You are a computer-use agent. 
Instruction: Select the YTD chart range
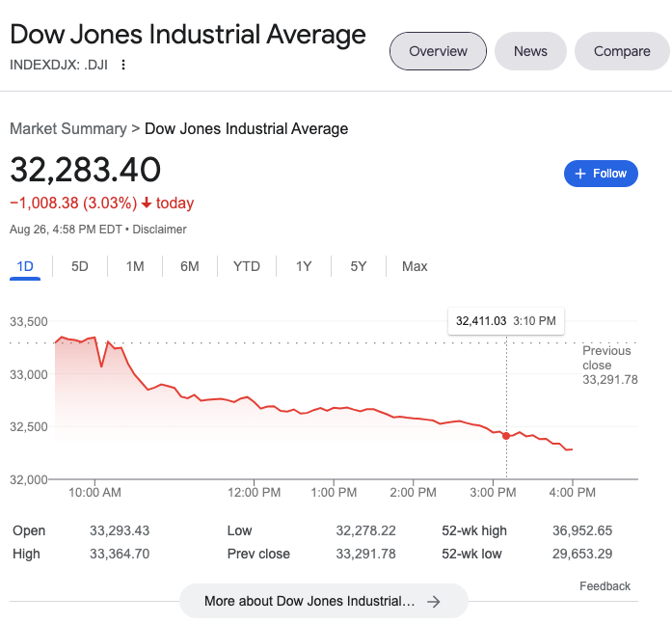point(247,266)
